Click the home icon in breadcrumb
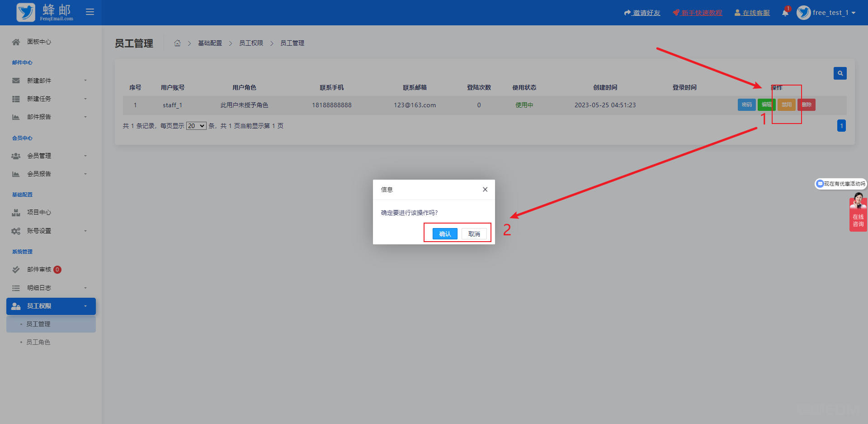The height and width of the screenshot is (424, 868). [177, 43]
